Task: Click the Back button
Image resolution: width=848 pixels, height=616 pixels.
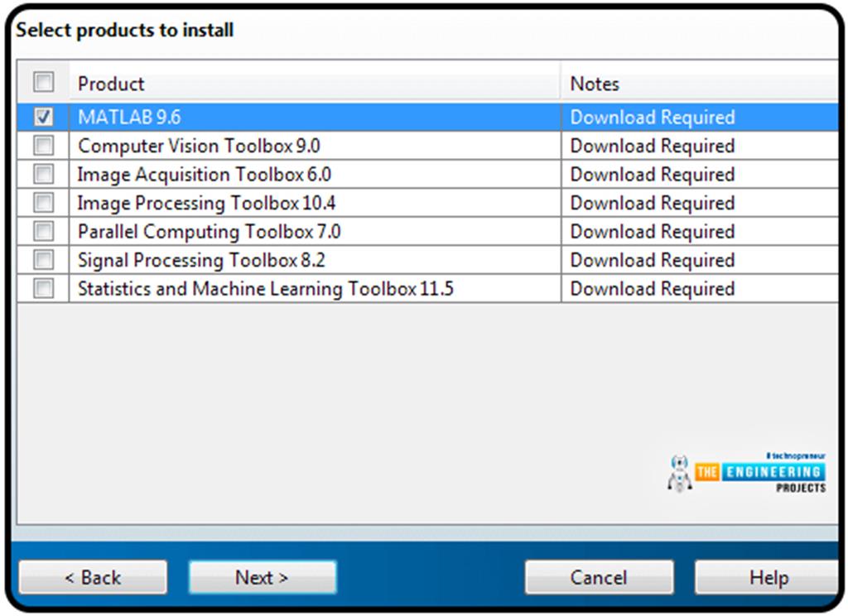Action: [93, 577]
